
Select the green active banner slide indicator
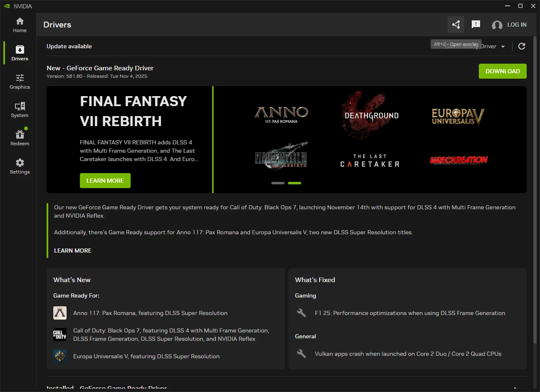(x=295, y=183)
